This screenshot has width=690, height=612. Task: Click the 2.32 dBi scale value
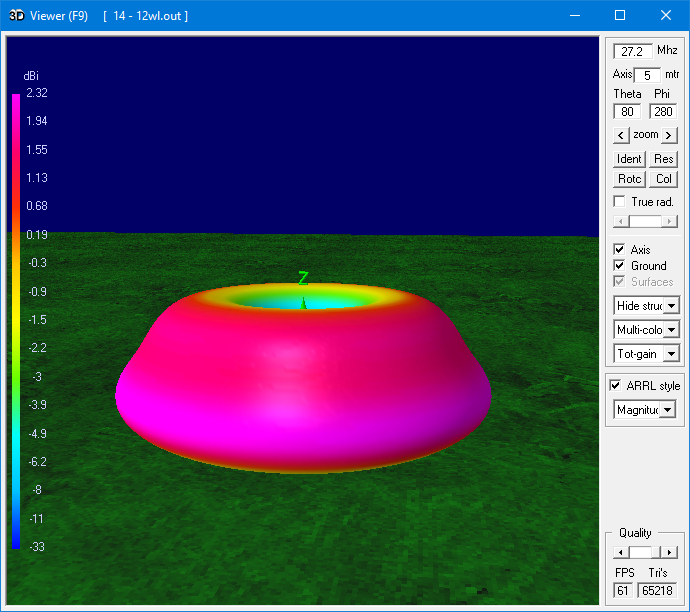coord(37,93)
